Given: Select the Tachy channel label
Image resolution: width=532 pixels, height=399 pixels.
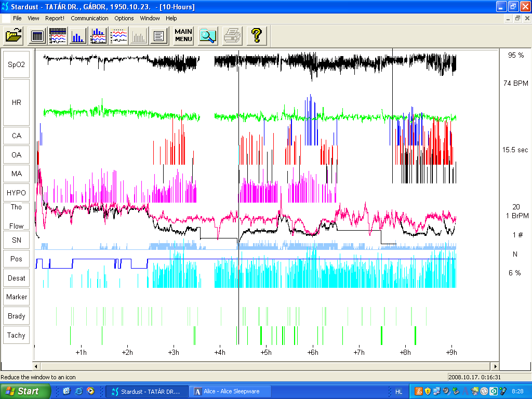Looking at the screenshot, I should click(16, 335).
